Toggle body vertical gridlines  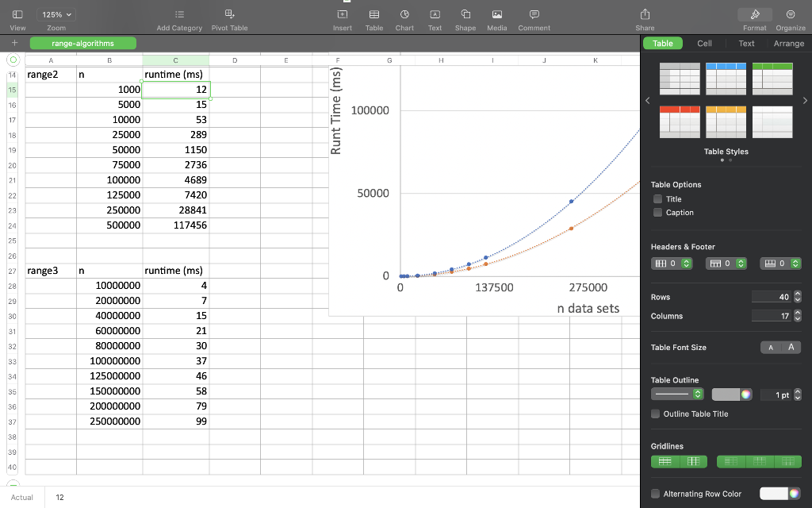point(693,461)
